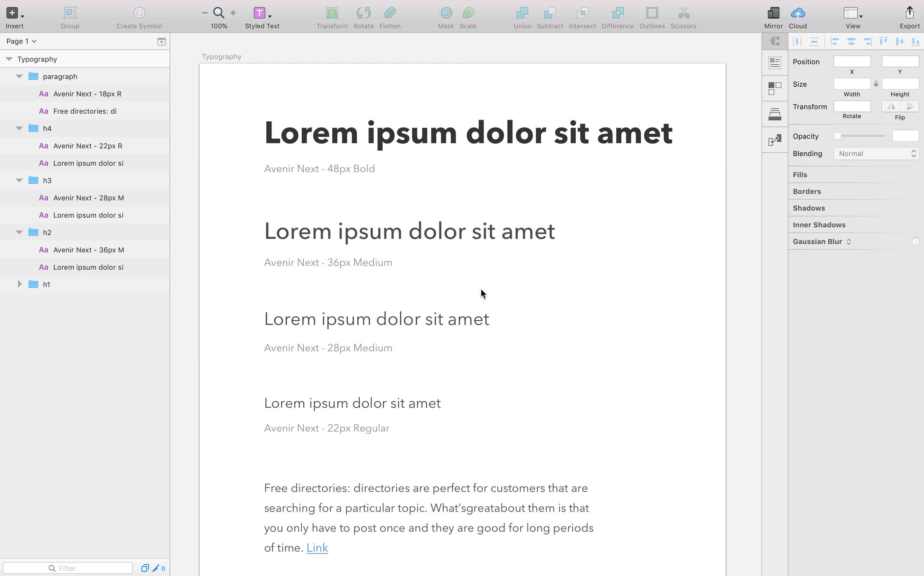Click the layer Filter search field

[x=68, y=568]
